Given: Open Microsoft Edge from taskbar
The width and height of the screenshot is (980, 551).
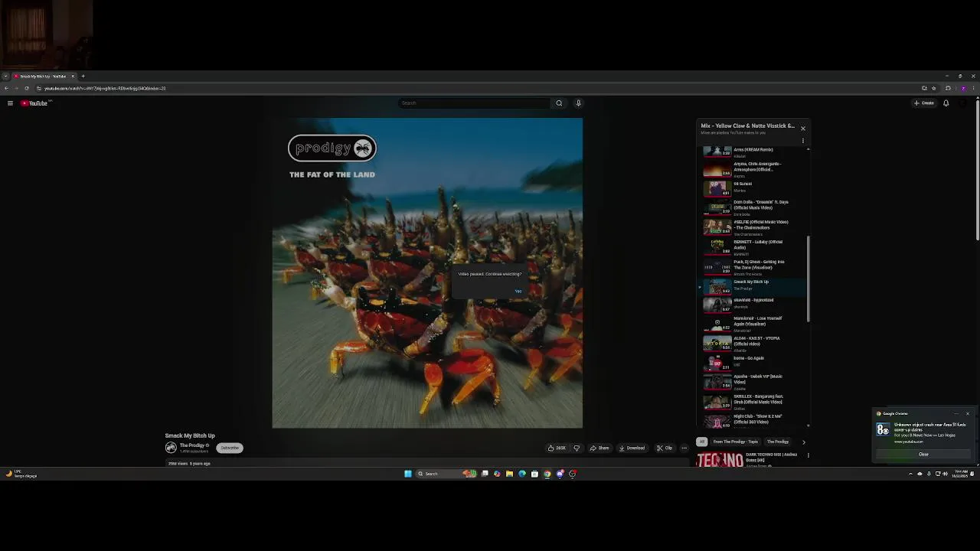Looking at the screenshot, I should 522,474.
